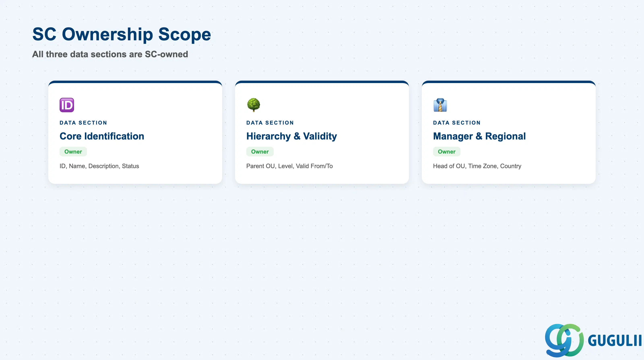Click Owner badge under Manager & Regional

[447, 152]
